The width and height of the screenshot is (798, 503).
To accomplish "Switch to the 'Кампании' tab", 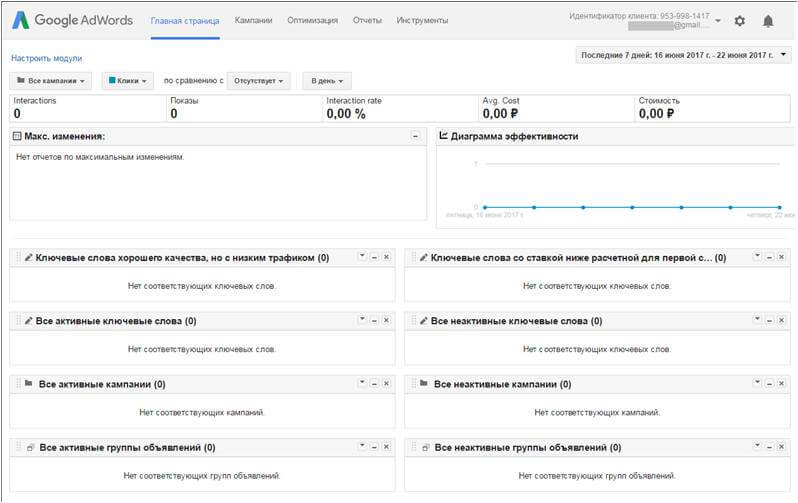I will [x=253, y=20].
